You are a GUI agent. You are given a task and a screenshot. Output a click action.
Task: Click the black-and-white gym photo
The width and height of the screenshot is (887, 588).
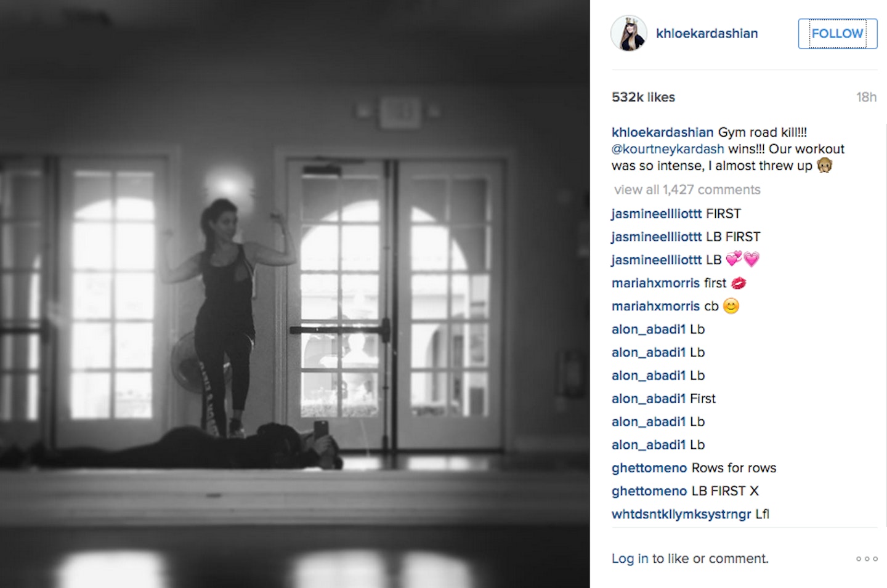294,294
